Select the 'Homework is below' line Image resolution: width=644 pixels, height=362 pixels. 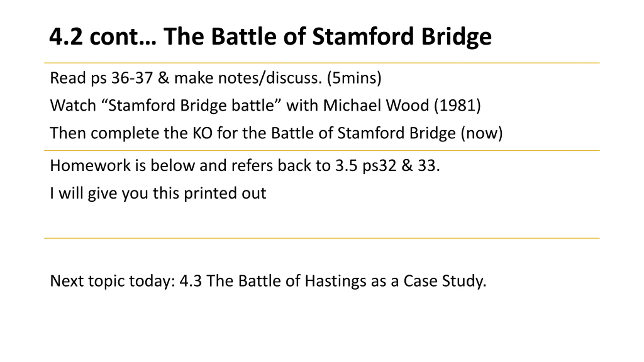[245, 166]
